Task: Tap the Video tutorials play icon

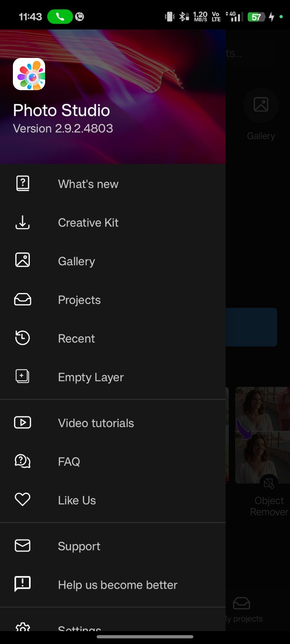Action: 23,423
